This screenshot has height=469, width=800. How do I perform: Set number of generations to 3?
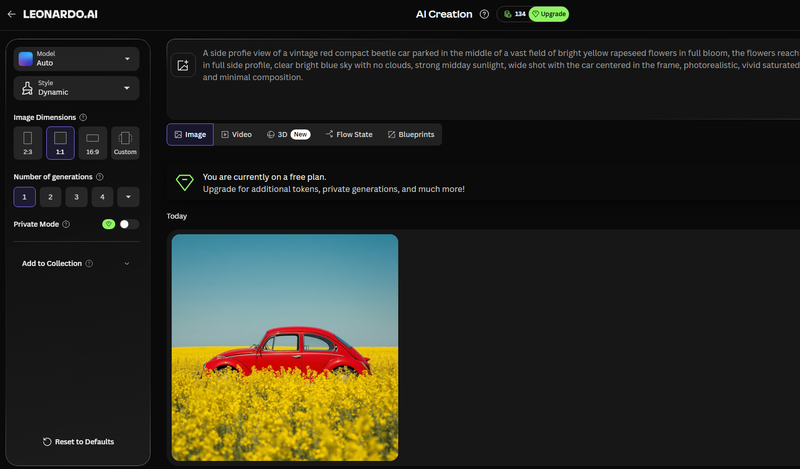pyautogui.click(x=77, y=197)
